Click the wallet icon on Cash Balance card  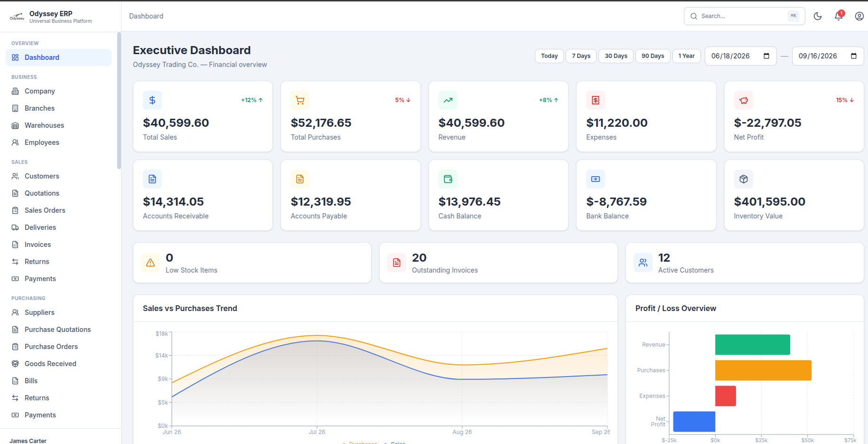point(448,179)
